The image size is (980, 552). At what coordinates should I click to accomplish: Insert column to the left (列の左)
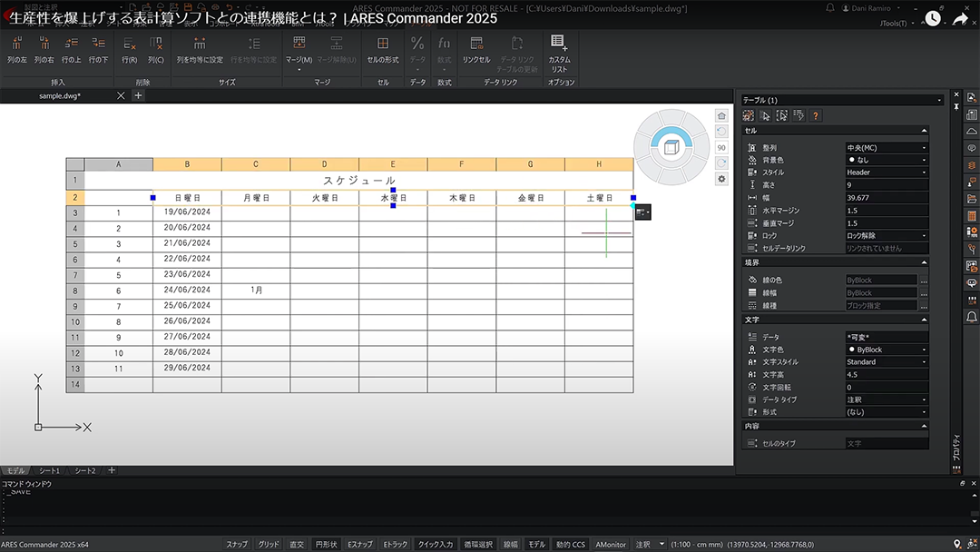pos(17,50)
